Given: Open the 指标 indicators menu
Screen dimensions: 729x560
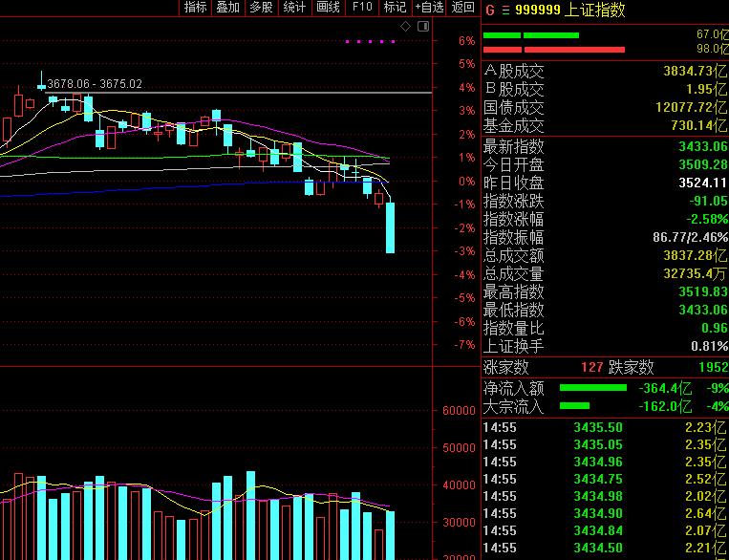Looking at the screenshot, I should tap(195, 8).
